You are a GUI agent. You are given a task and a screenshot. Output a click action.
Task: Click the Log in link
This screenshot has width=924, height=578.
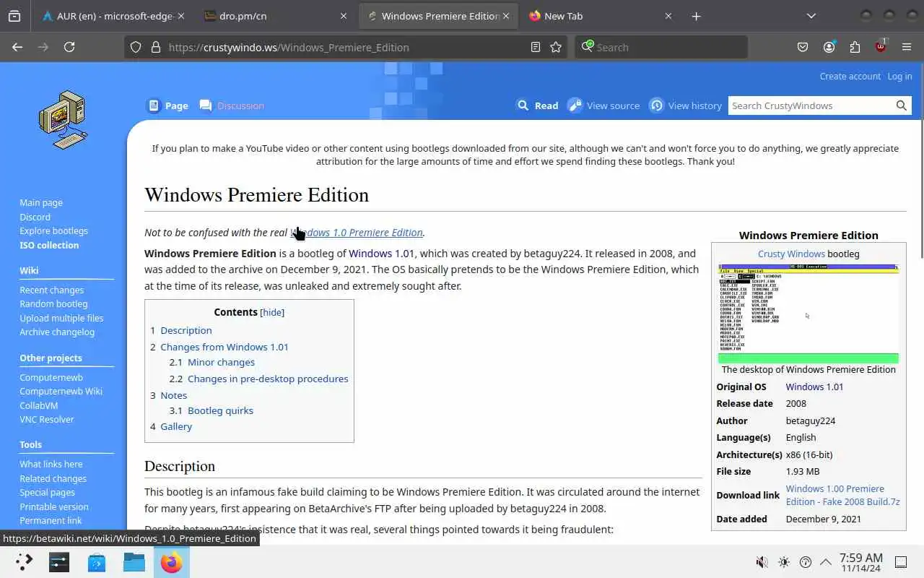click(899, 76)
